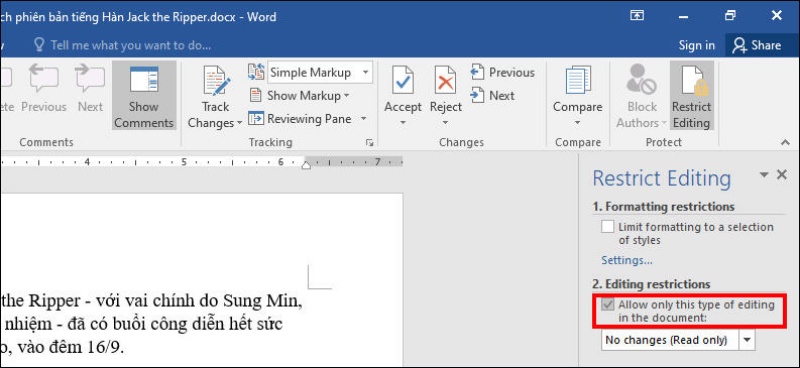Open the Simple Markup combo box
800x368 pixels.
[x=320, y=72]
